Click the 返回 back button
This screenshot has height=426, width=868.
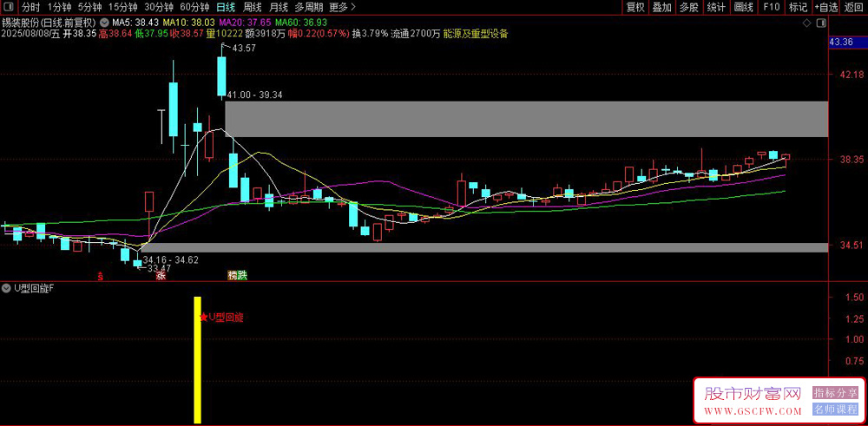click(x=854, y=7)
